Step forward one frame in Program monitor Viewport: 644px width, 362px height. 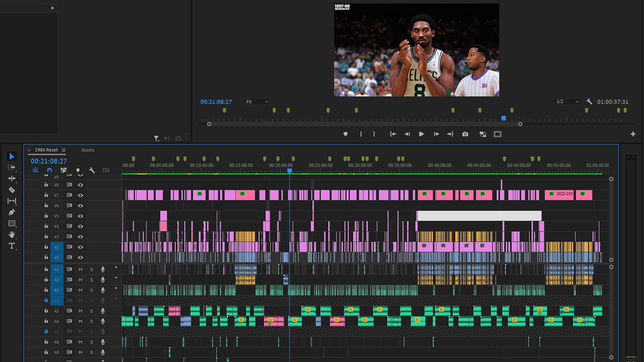[436, 134]
